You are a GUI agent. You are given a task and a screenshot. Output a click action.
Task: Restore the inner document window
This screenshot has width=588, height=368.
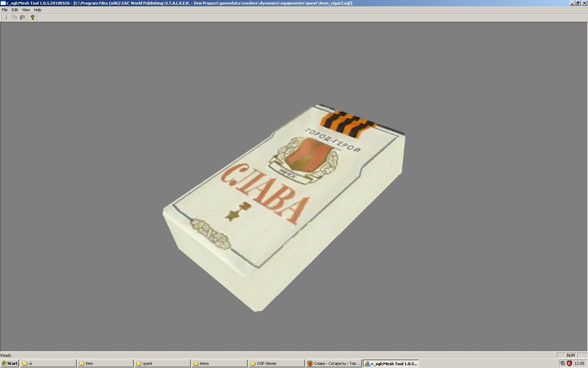(x=578, y=3)
